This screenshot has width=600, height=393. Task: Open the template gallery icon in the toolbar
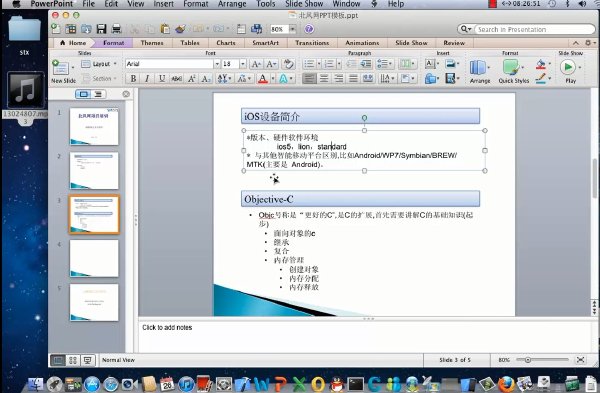[x=71, y=29]
